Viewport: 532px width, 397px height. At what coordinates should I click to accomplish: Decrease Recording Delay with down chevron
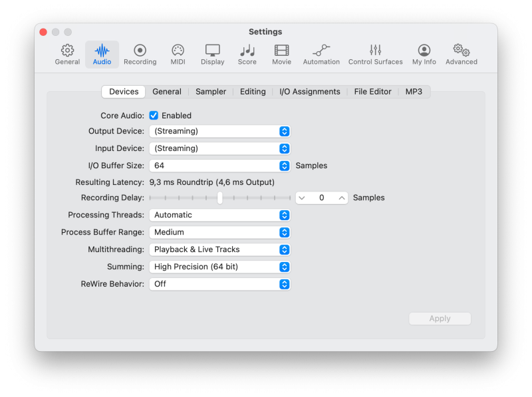[302, 198]
